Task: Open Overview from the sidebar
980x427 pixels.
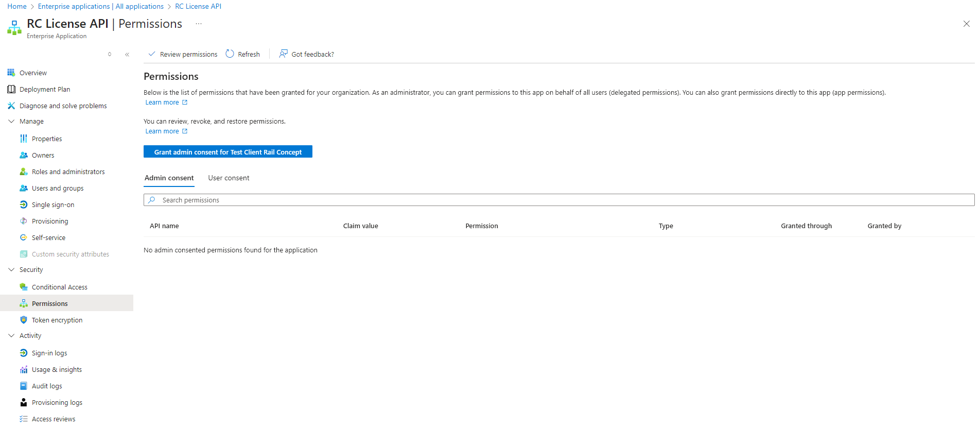Action: point(33,73)
